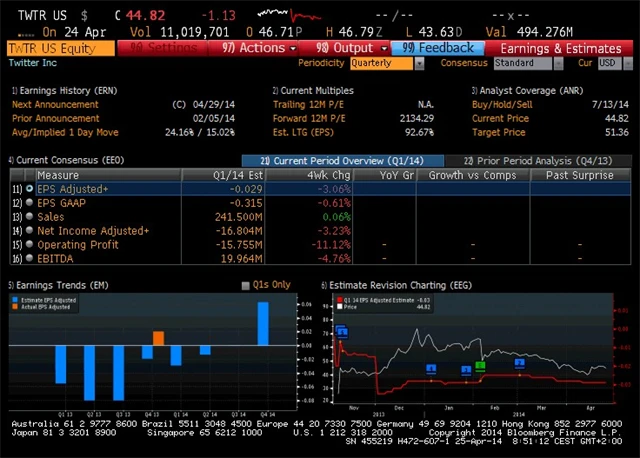Viewport: 640px width, 458px height.
Task: Open the Actions menu
Action: (255, 48)
